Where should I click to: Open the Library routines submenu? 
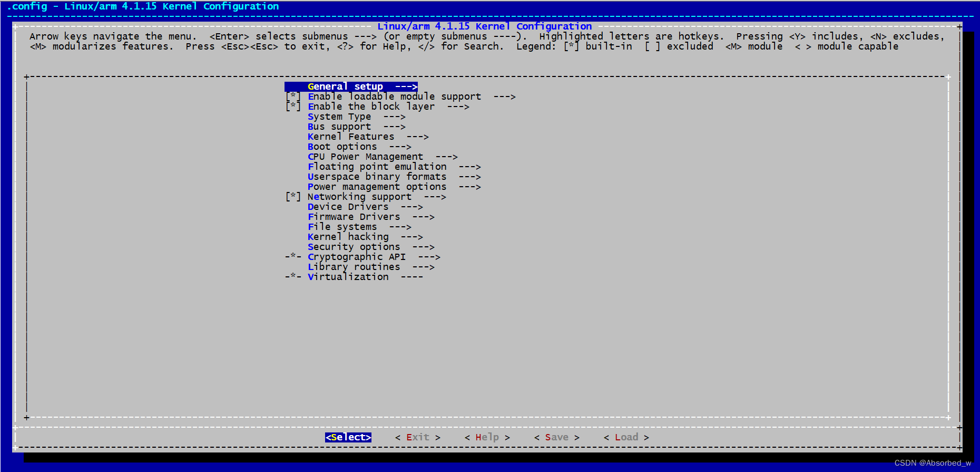(371, 267)
